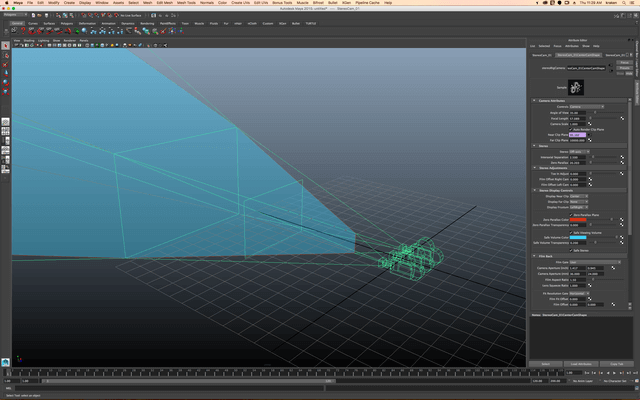Screen dimensions: 640x400
Task: Toggle the Snap to Curves magnet icon
Action: point(90,15)
